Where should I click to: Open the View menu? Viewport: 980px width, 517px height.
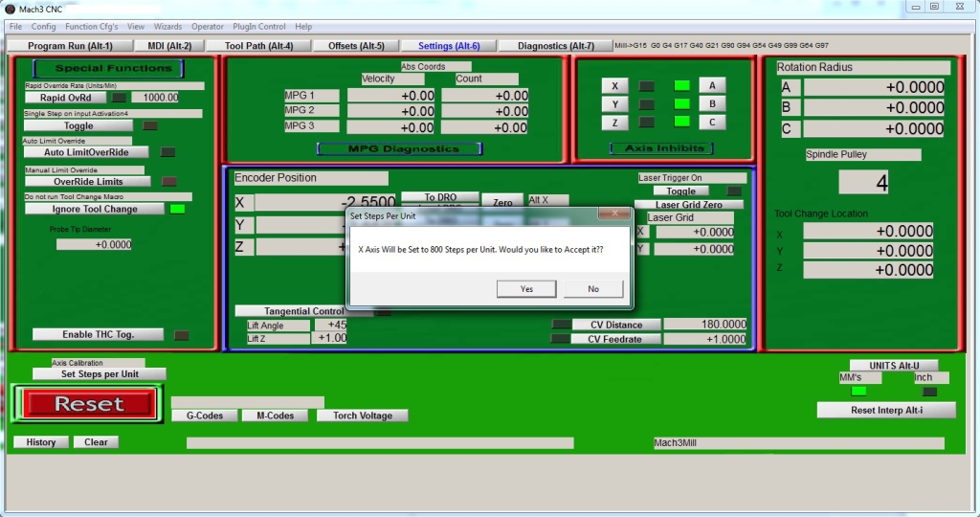[x=136, y=26]
